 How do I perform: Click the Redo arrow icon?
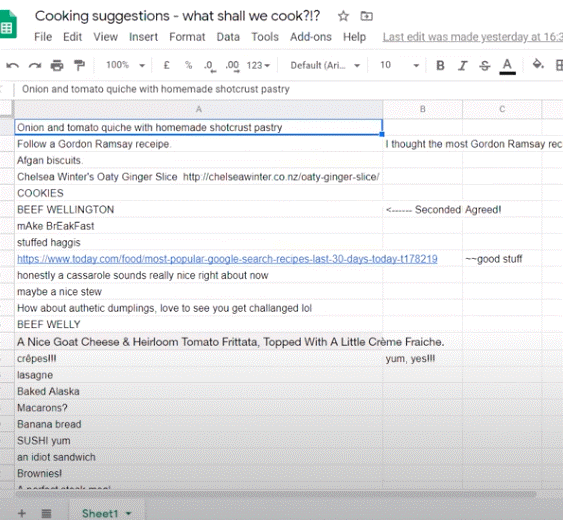(35, 65)
